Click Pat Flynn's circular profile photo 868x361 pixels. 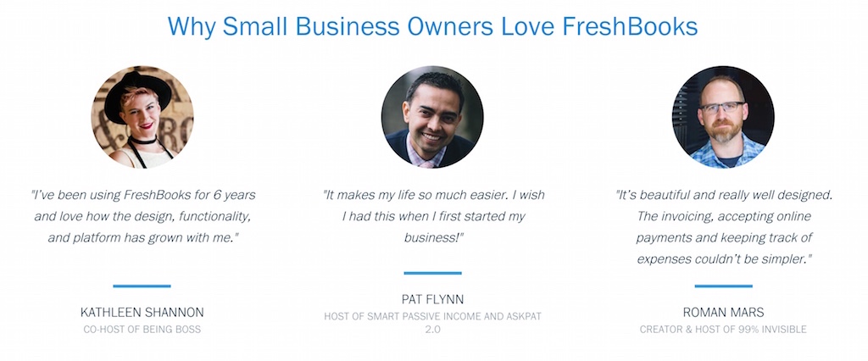432,117
